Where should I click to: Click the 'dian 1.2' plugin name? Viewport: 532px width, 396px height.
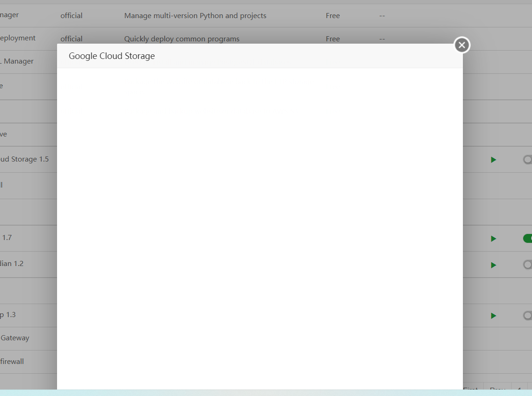click(12, 264)
